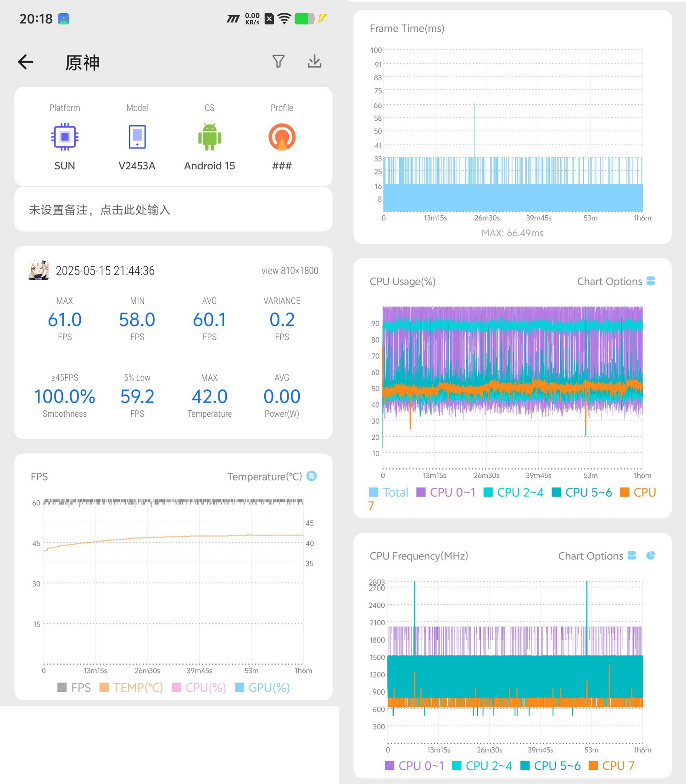Screen dimensions: 686x784
Task: Toggle CPU 5~6 legend in CPU Frequency
Action: [550, 766]
